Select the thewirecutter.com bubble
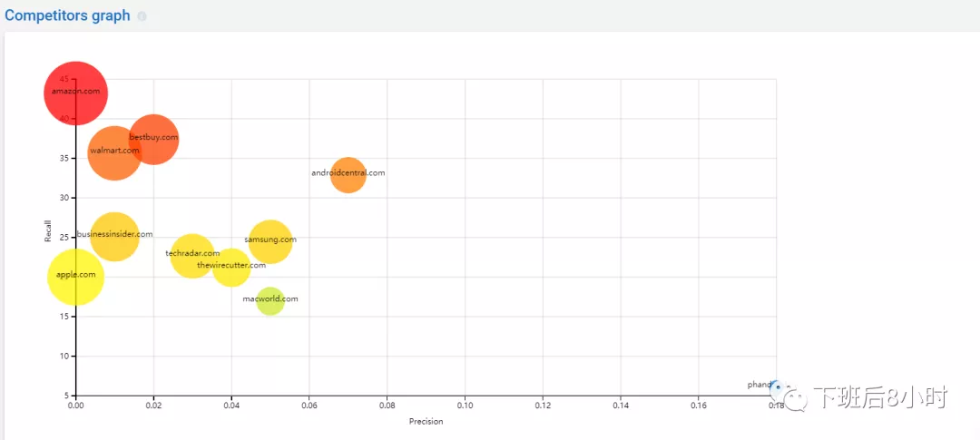Screen dimensions: 980x440 (231, 267)
